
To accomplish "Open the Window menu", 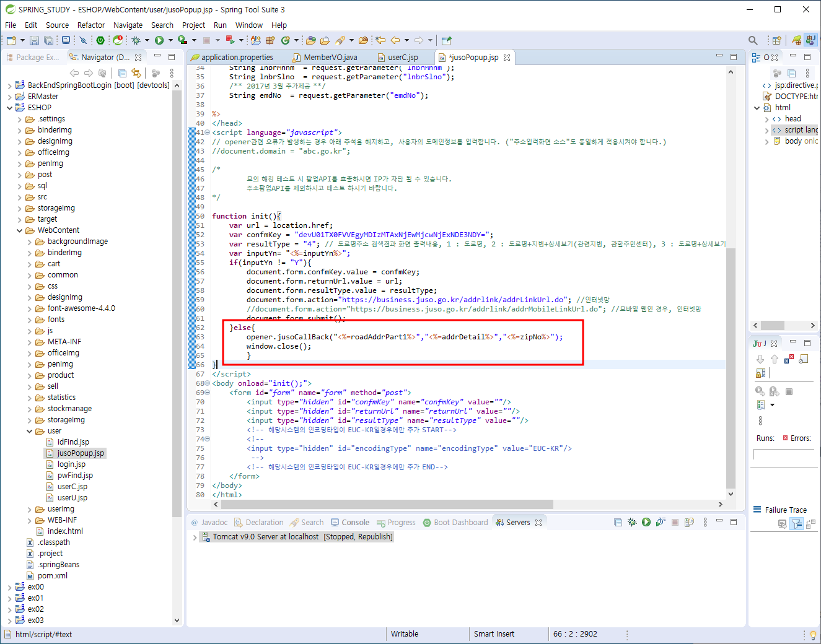I will tap(248, 25).
